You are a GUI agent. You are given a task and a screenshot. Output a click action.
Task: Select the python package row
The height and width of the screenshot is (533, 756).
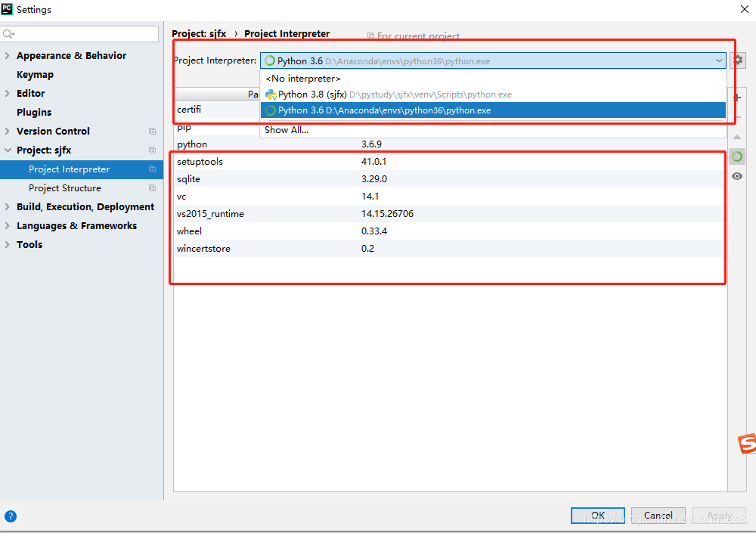pos(450,144)
